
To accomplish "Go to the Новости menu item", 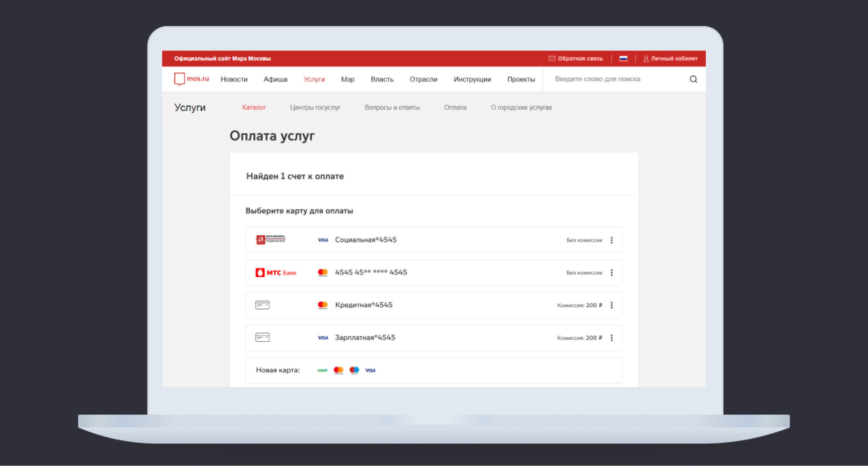I will (234, 79).
